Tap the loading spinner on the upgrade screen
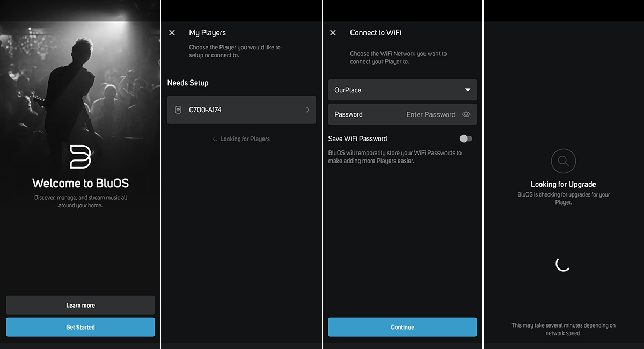 (x=563, y=264)
